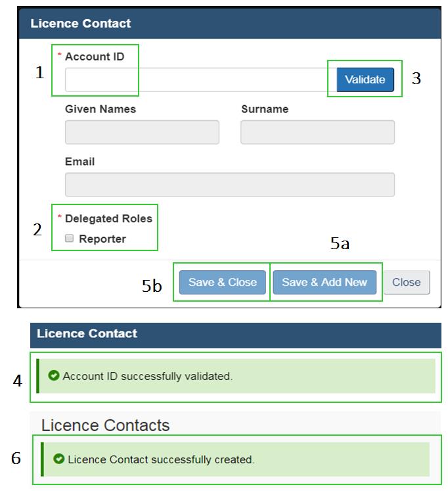Click the 'Licence Contact successfully created' message
448x491 pixels.
pos(161,459)
